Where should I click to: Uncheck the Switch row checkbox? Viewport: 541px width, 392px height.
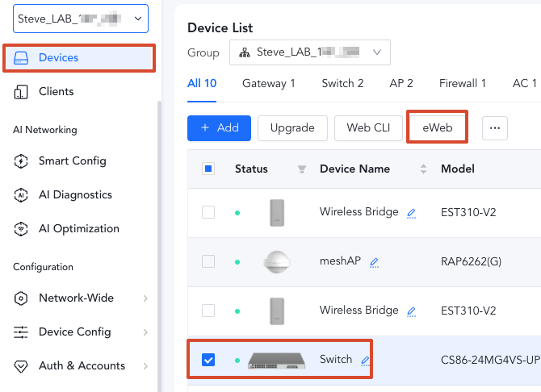point(208,360)
